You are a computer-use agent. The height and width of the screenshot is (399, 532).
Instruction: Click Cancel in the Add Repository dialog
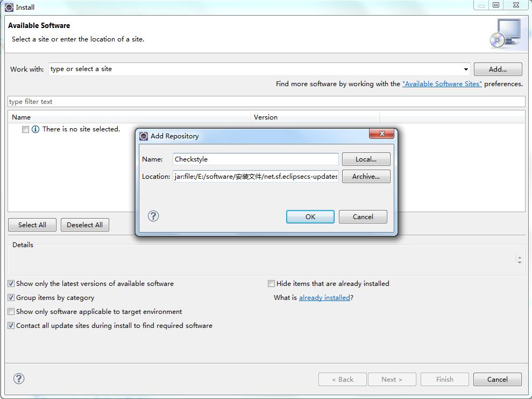363,216
